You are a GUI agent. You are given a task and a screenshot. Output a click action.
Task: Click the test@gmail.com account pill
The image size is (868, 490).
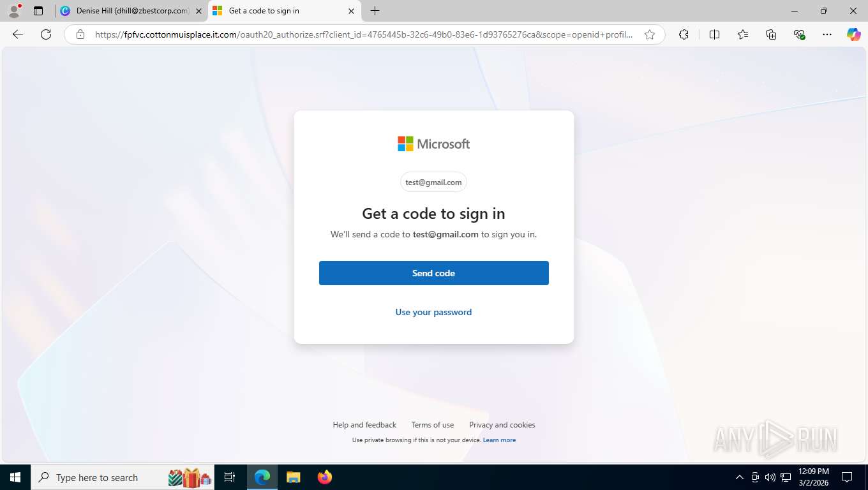click(x=433, y=182)
